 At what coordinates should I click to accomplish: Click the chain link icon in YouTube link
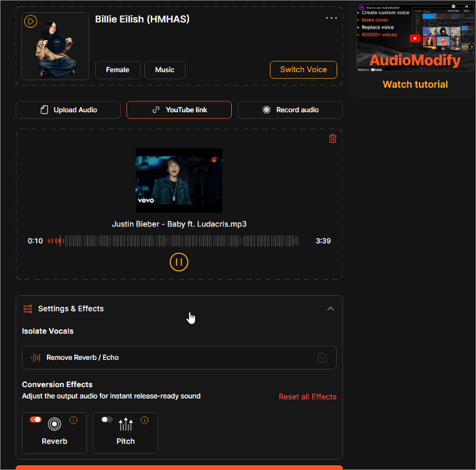tap(156, 110)
